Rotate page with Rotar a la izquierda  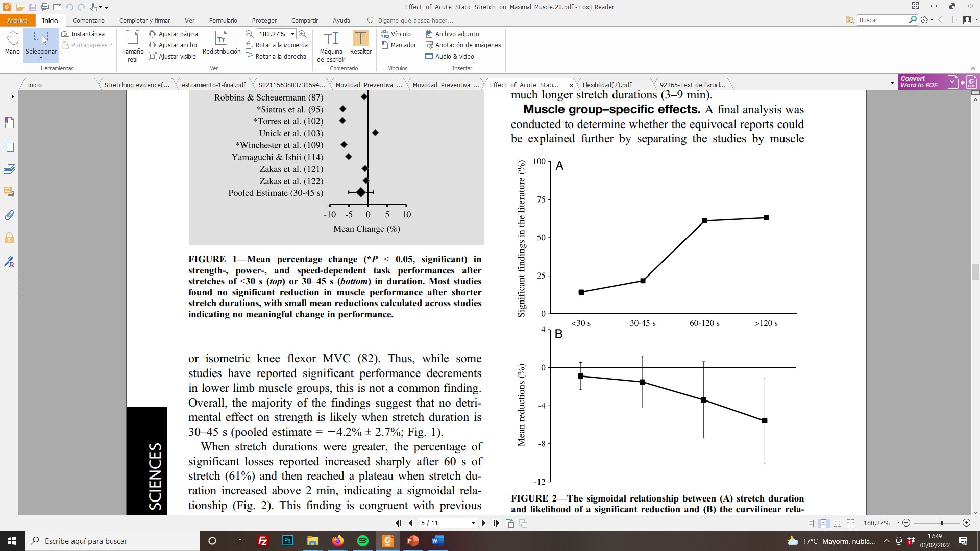tap(276, 45)
